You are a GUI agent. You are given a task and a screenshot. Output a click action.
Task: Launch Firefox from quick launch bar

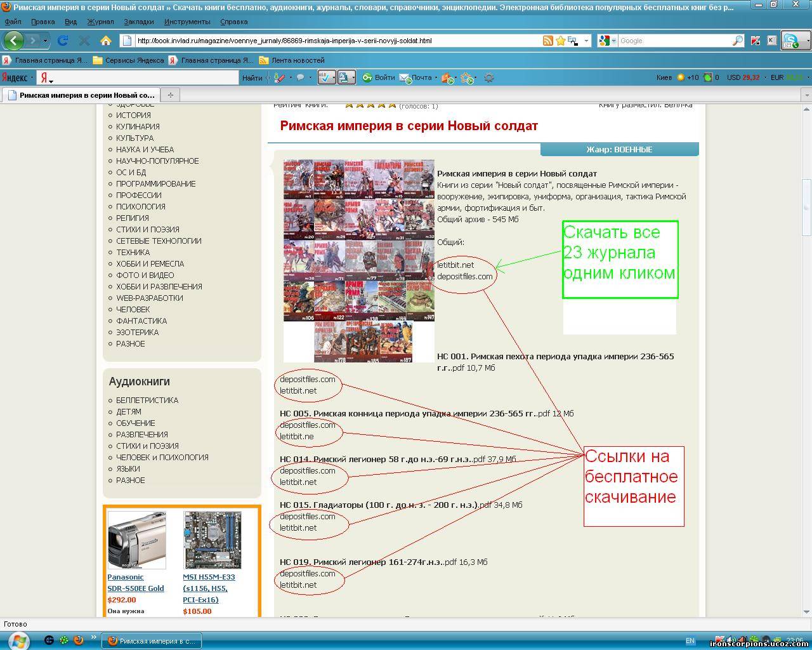(79, 640)
